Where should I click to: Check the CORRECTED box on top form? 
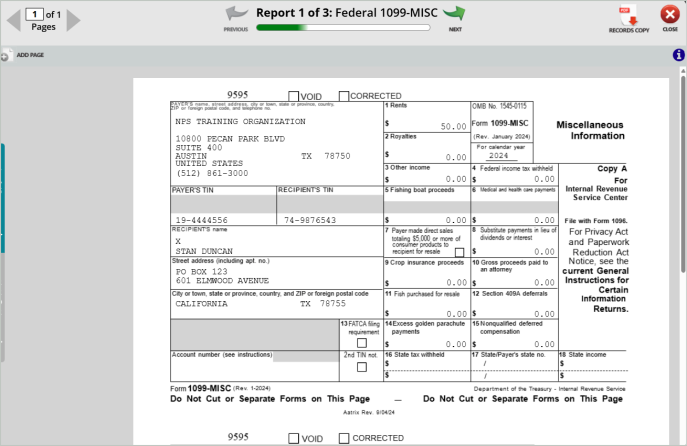344,96
